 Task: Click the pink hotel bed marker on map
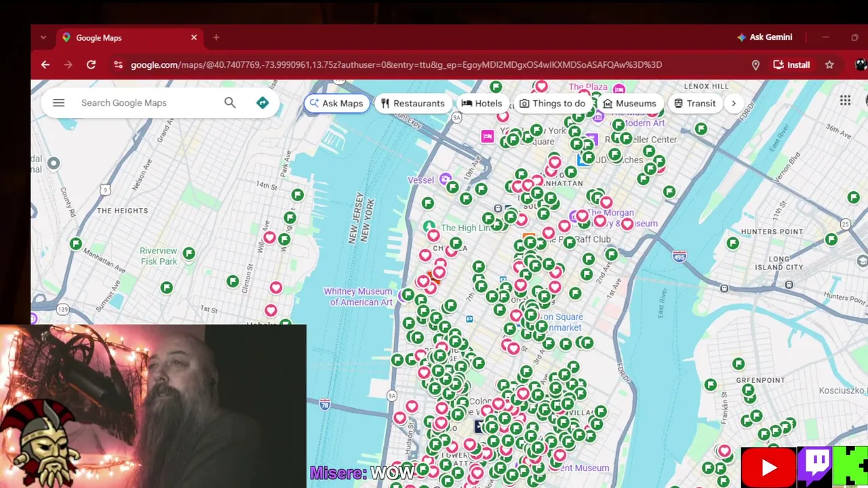[487, 137]
